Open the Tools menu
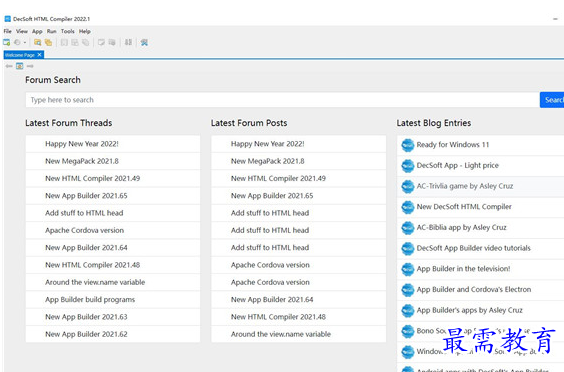The width and height of the screenshot is (564, 372). [67, 31]
